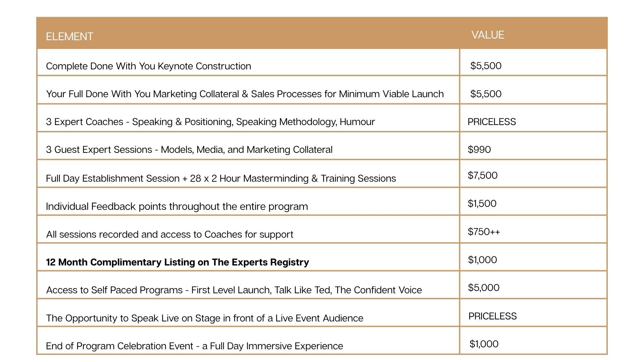Click the $5,000 value cell

483,288
